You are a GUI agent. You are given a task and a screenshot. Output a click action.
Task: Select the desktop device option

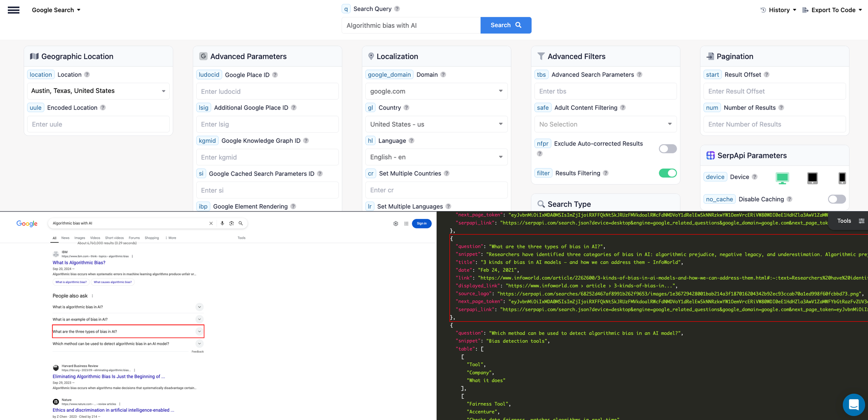[x=782, y=178]
